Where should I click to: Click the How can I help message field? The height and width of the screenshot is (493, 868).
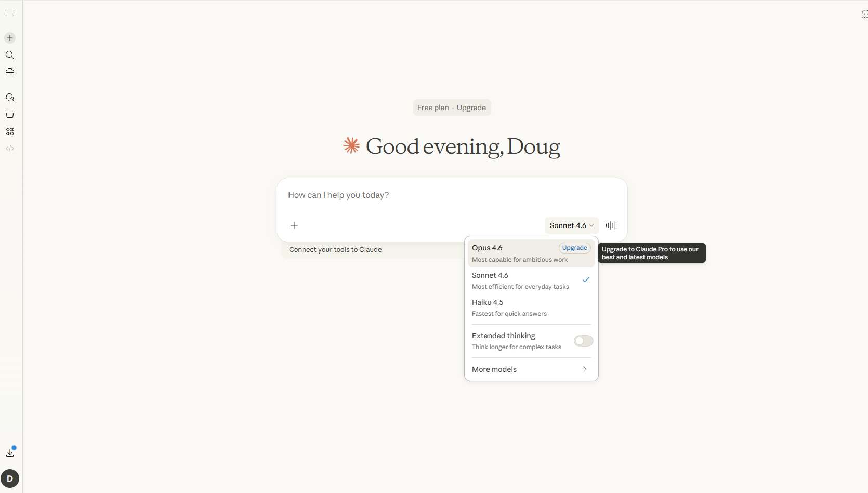452,195
